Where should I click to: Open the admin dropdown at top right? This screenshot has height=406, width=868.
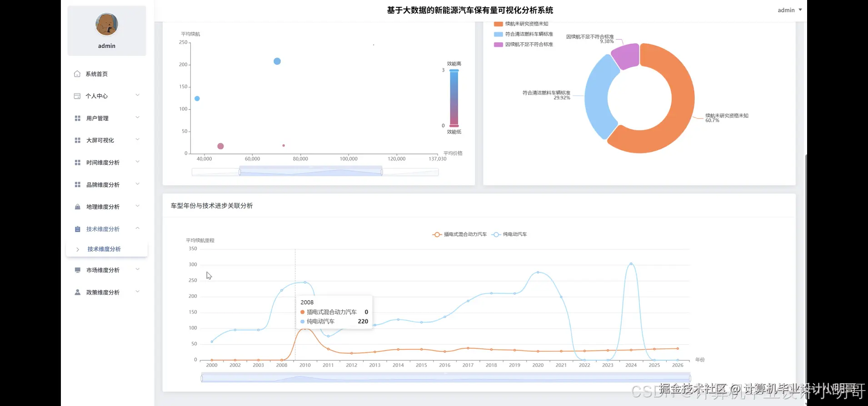pyautogui.click(x=790, y=10)
